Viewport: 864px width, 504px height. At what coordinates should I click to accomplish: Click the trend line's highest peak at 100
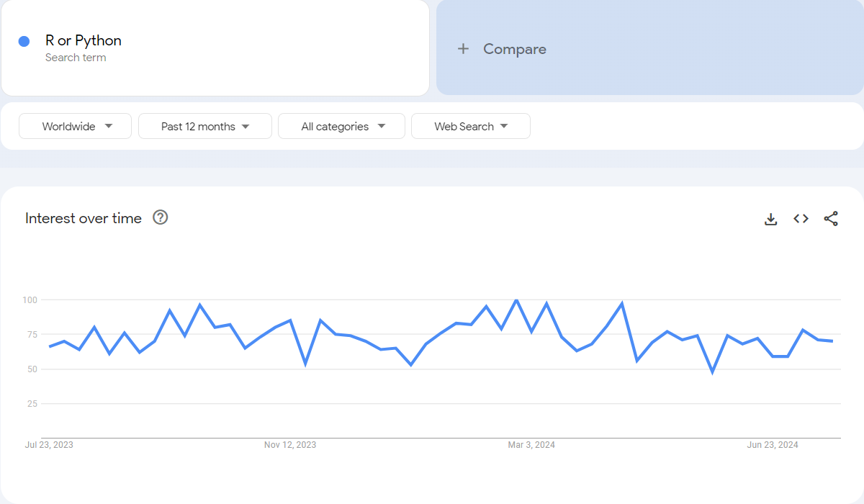[516, 300]
